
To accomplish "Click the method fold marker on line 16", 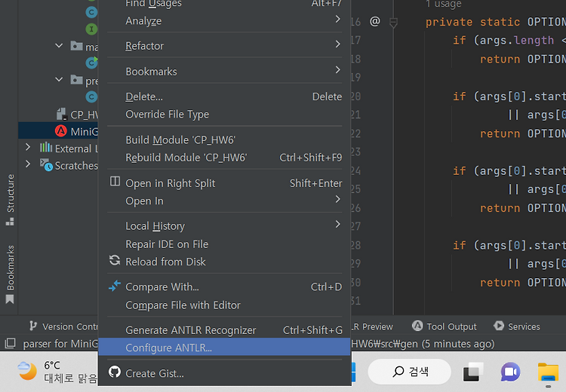I will tap(393, 23).
